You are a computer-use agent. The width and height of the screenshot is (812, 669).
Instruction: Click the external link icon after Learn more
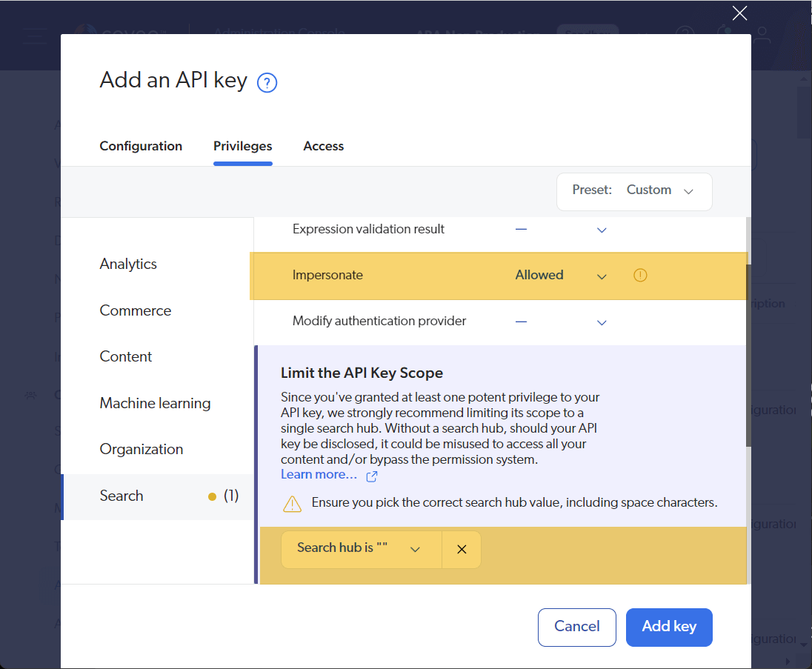click(x=372, y=476)
